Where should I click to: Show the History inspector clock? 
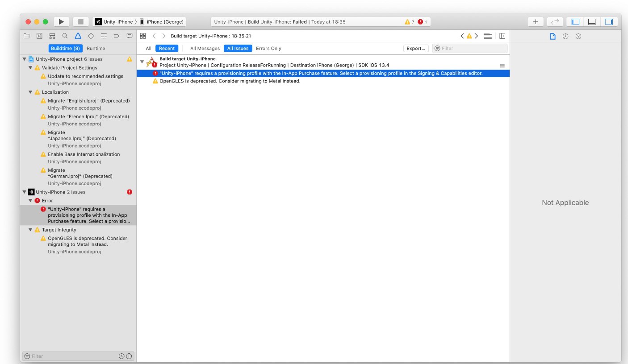(x=565, y=36)
